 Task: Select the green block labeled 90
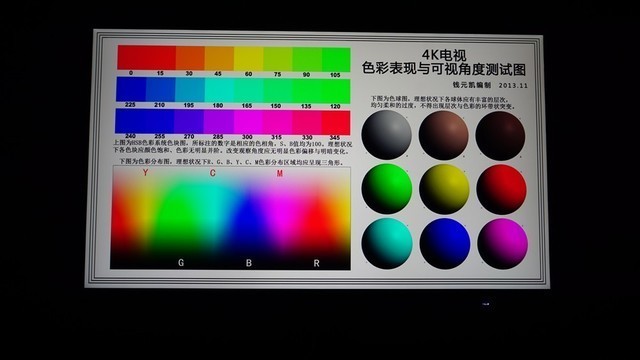point(307,60)
